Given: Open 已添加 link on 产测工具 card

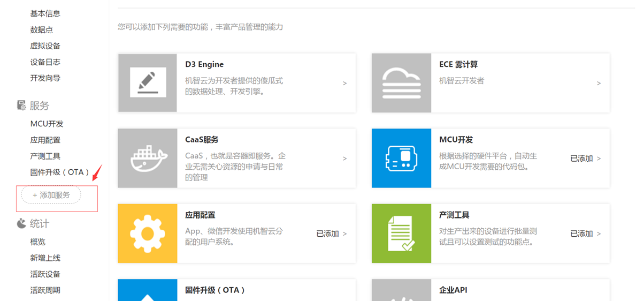Looking at the screenshot, I should tap(581, 234).
